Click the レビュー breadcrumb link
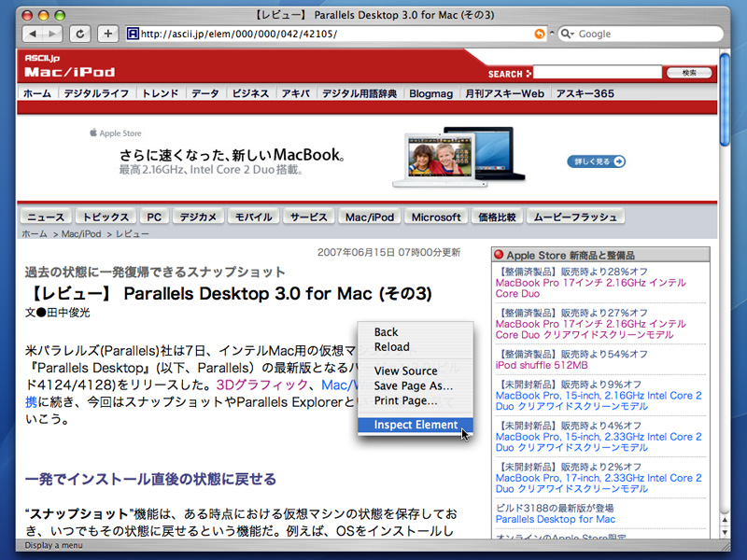Image resolution: width=747 pixels, height=560 pixels. click(132, 234)
